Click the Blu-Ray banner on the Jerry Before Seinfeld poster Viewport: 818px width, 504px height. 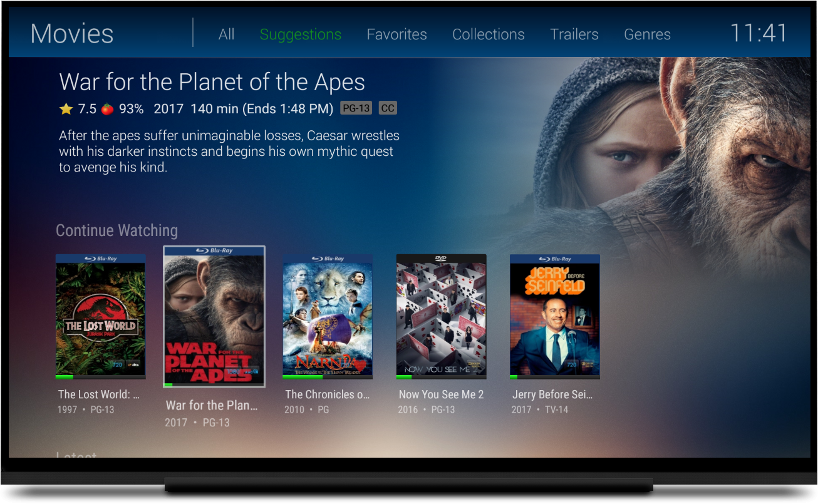pos(555,259)
